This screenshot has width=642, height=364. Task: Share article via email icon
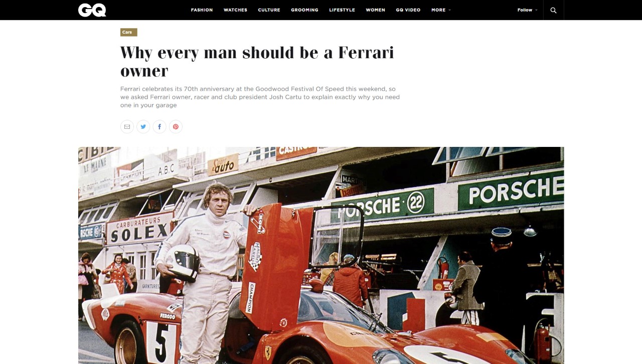127,127
